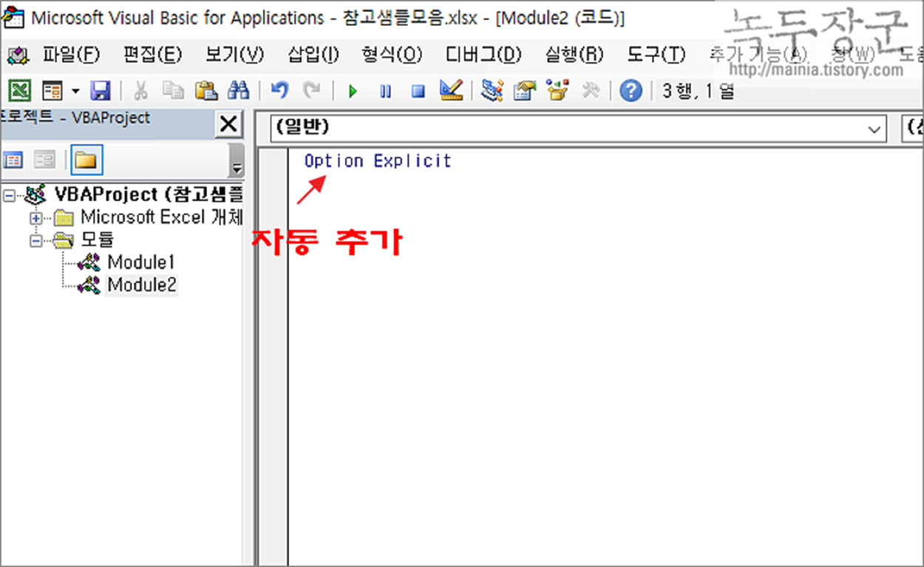924x567 pixels.
Task: Open the 보기(V) menu
Action: (x=234, y=54)
